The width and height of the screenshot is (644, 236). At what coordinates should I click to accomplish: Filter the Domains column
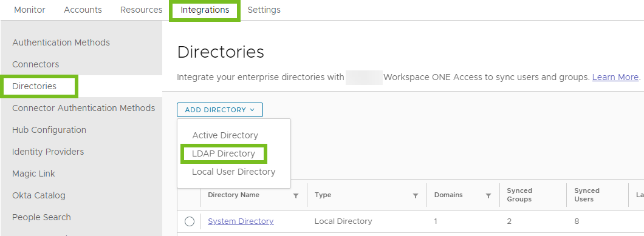pos(488,196)
